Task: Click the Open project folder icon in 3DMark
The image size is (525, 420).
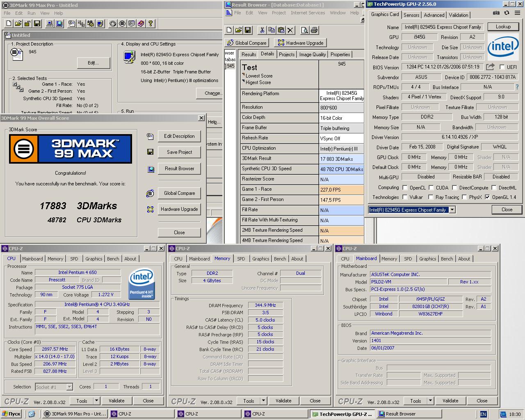Action: 18,23
